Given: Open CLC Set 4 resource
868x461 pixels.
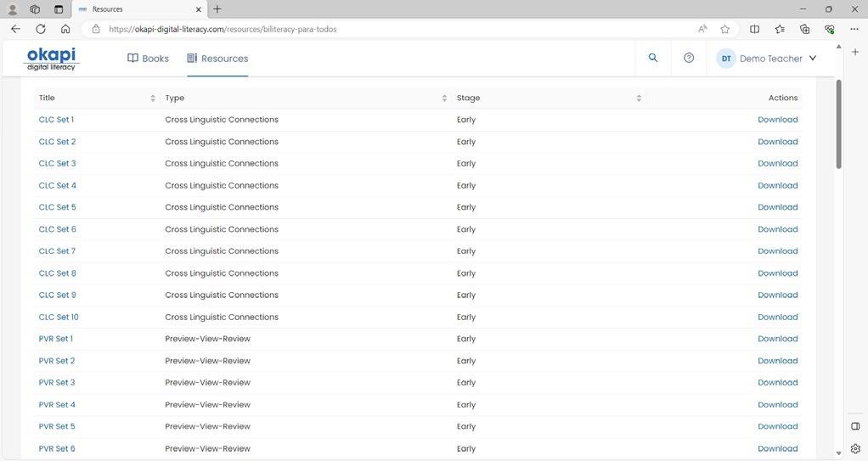Looking at the screenshot, I should tap(58, 185).
